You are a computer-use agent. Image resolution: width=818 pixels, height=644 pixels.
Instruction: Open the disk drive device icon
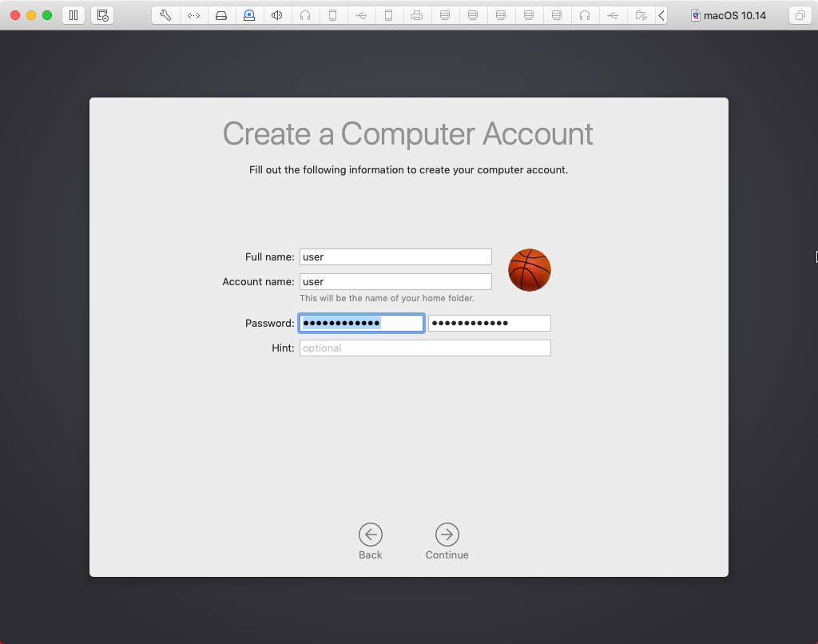pyautogui.click(x=221, y=15)
